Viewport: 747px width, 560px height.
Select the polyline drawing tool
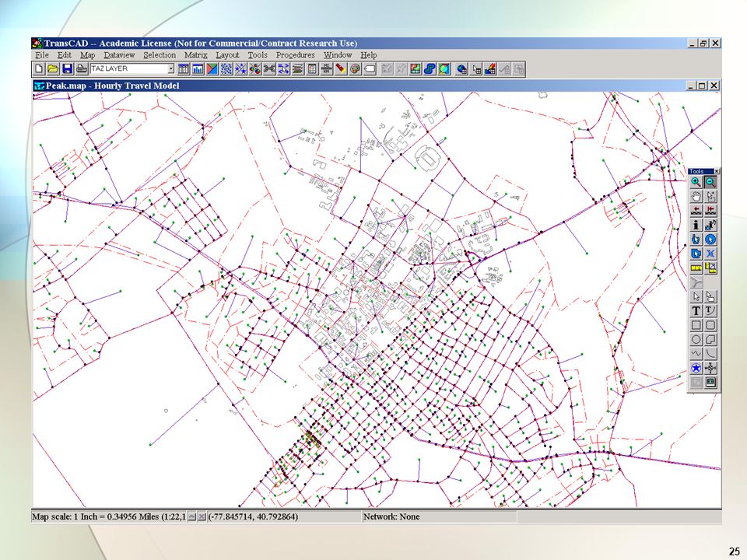[696, 354]
